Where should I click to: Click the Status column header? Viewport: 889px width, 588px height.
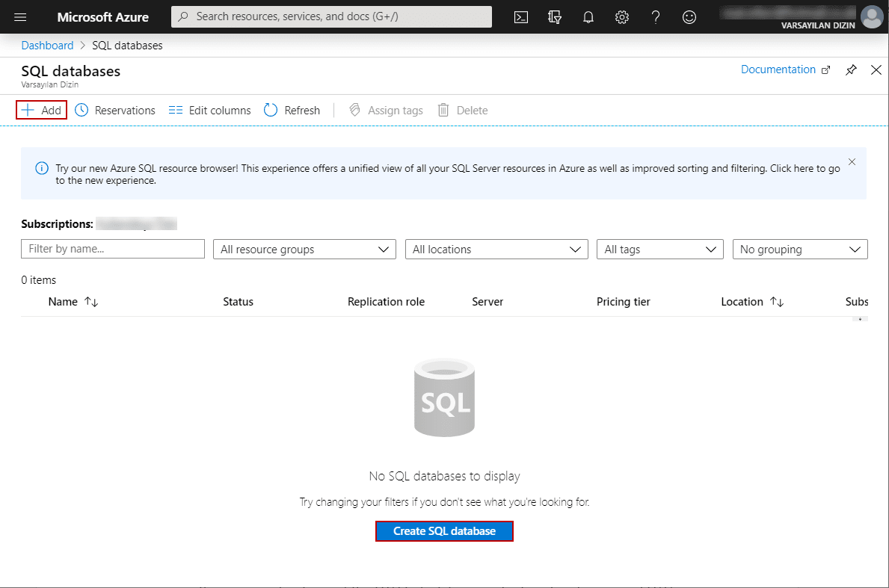pyautogui.click(x=238, y=302)
